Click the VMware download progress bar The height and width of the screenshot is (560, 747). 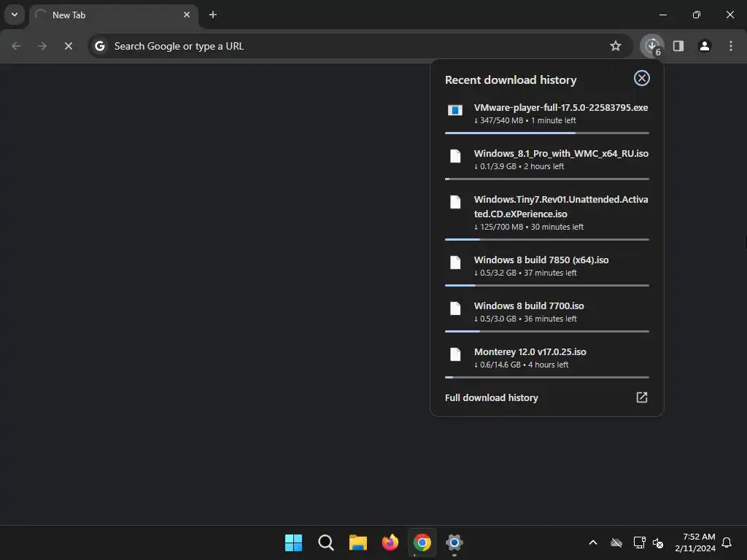pos(547,133)
